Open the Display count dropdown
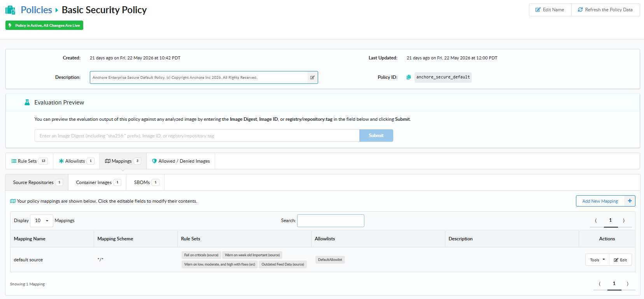Image resolution: width=644 pixels, height=299 pixels. (x=42, y=221)
